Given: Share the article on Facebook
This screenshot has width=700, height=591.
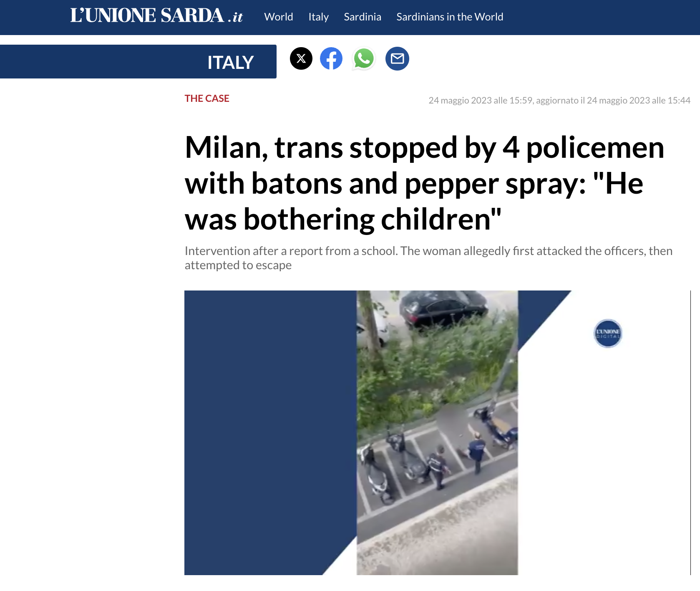Looking at the screenshot, I should click(331, 58).
